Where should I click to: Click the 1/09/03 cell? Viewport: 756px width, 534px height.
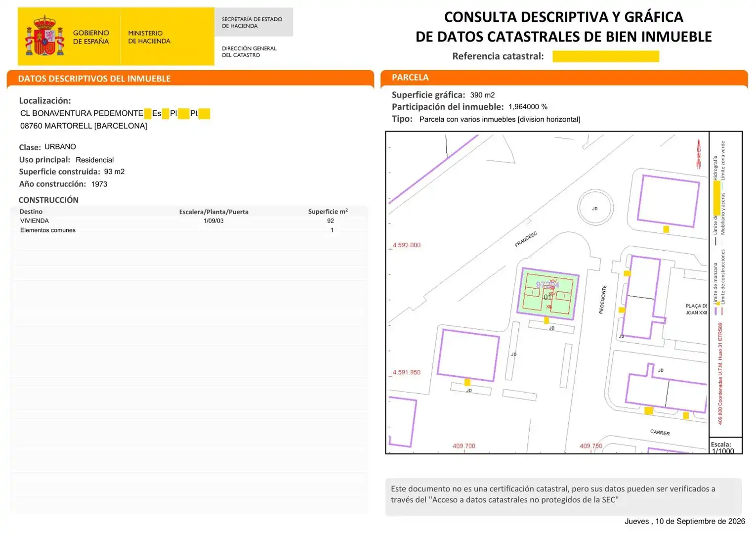tap(213, 221)
